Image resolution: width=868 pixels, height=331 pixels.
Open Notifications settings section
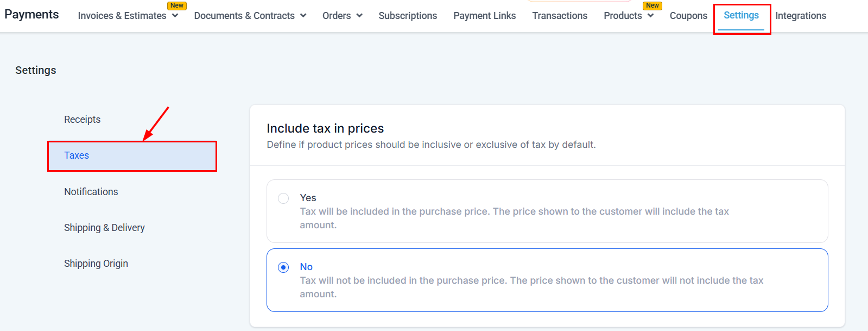[91, 192]
